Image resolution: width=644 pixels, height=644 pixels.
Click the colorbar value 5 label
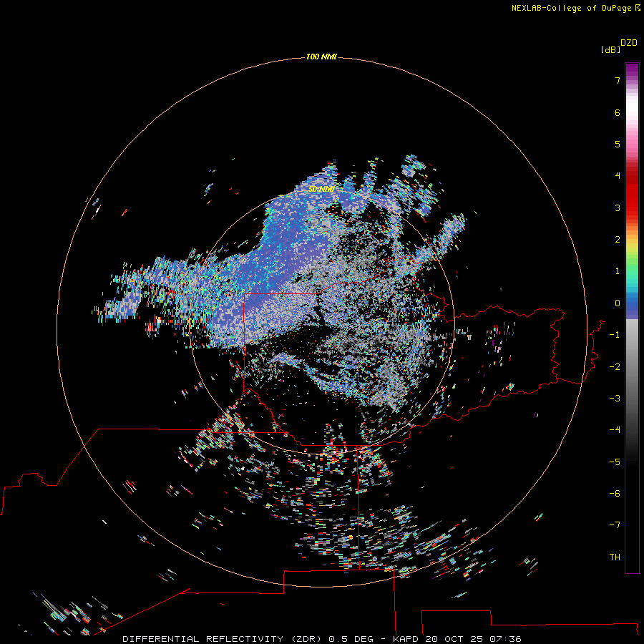pos(618,144)
